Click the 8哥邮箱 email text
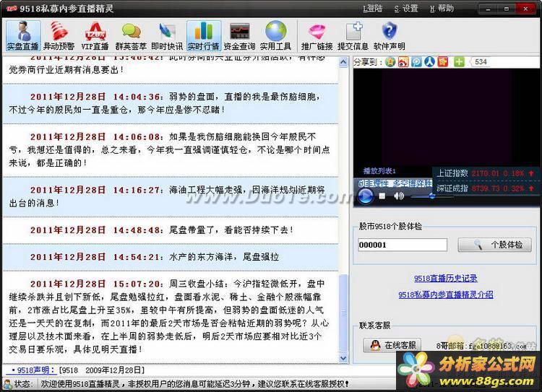This screenshot has height=392, width=542. 481,345
